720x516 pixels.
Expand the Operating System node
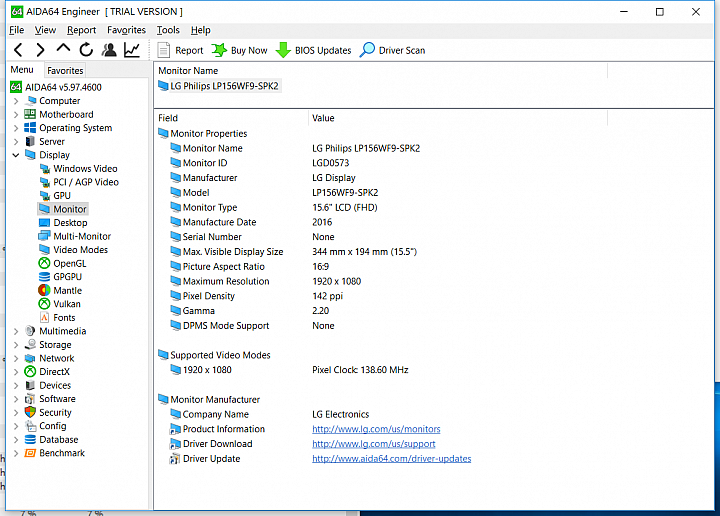point(16,128)
